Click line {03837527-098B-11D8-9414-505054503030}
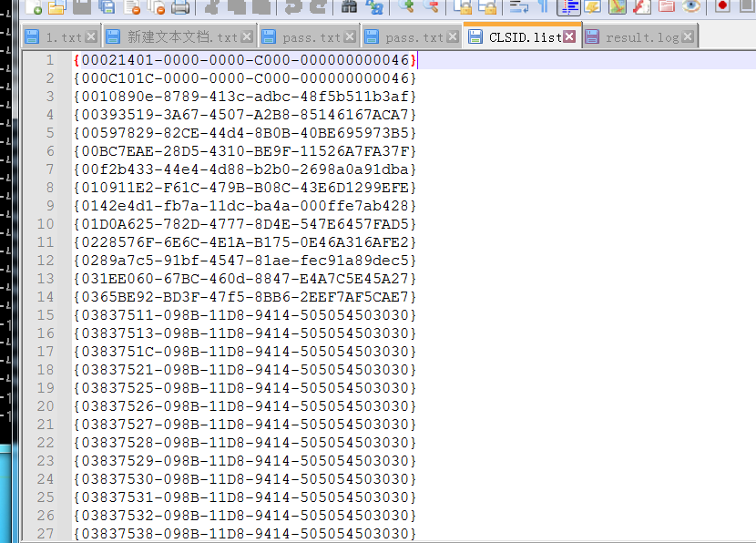The height and width of the screenshot is (543, 756). pyautogui.click(x=245, y=425)
